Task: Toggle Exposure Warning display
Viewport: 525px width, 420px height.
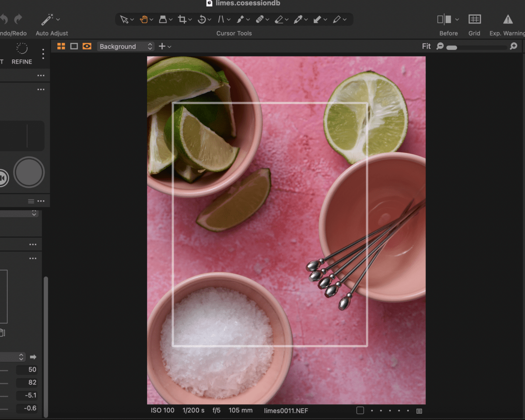Action: tap(507, 19)
